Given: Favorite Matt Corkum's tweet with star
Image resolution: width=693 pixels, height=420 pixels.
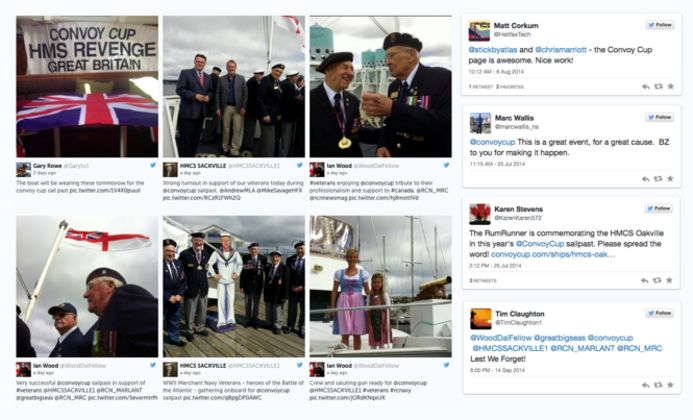Looking at the screenshot, I should (670, 87).
